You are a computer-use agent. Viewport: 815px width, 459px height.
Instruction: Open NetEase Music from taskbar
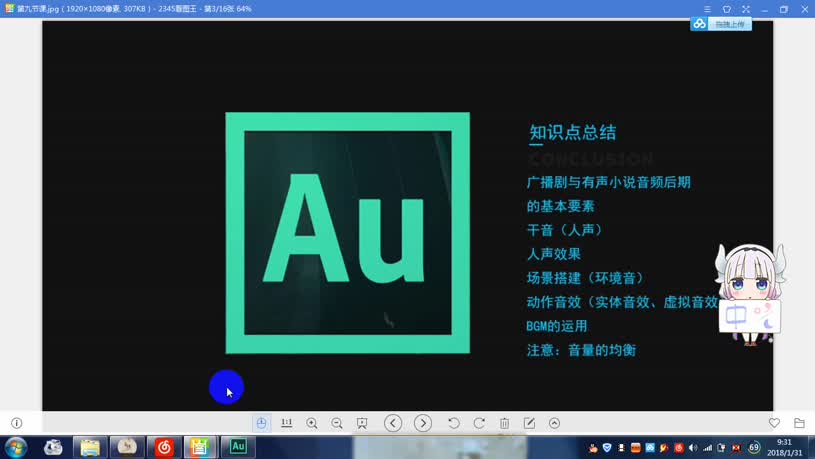(x=164, y=447)
